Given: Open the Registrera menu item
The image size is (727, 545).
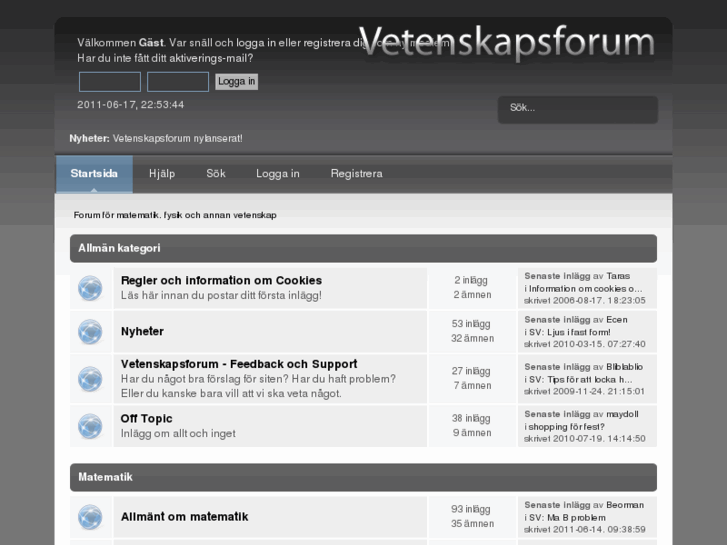Looking at the screenshot, I should tap(357, 174).
